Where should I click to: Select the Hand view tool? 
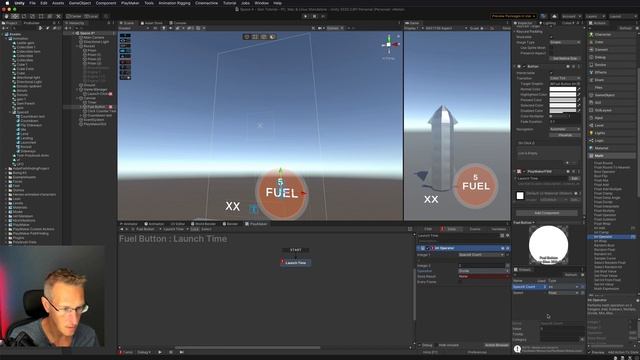click(7, 16)
